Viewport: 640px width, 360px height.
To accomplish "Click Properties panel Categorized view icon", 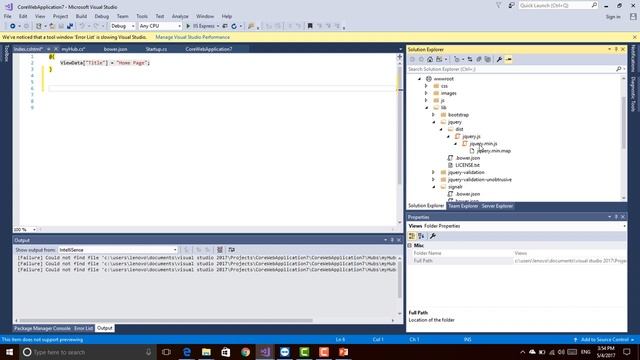I will tap(412, 236).
